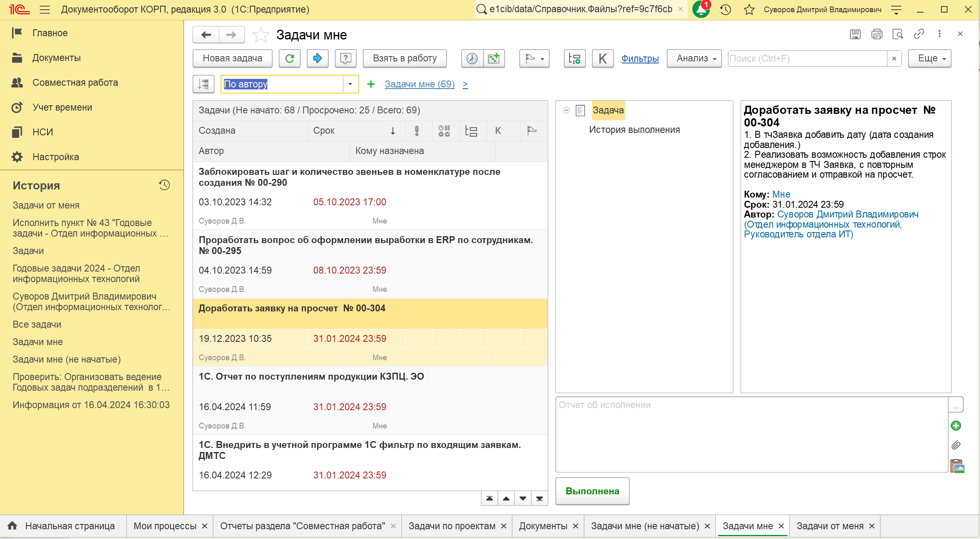
Task: Open the Учет времени section
Action: 62,107
